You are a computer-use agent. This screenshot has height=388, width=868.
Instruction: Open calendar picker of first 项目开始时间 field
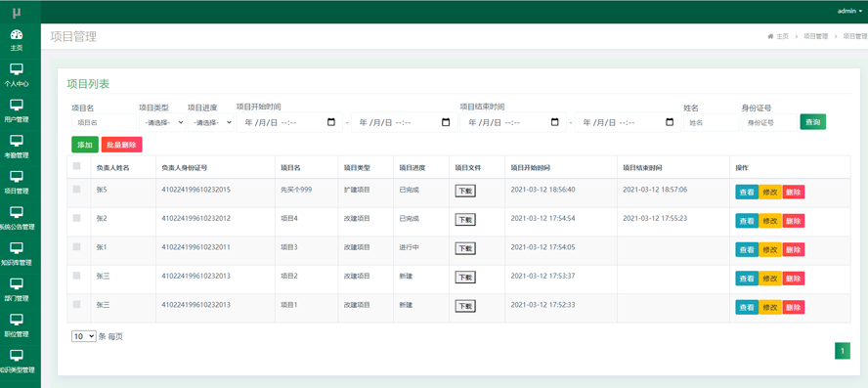(331, 122)
